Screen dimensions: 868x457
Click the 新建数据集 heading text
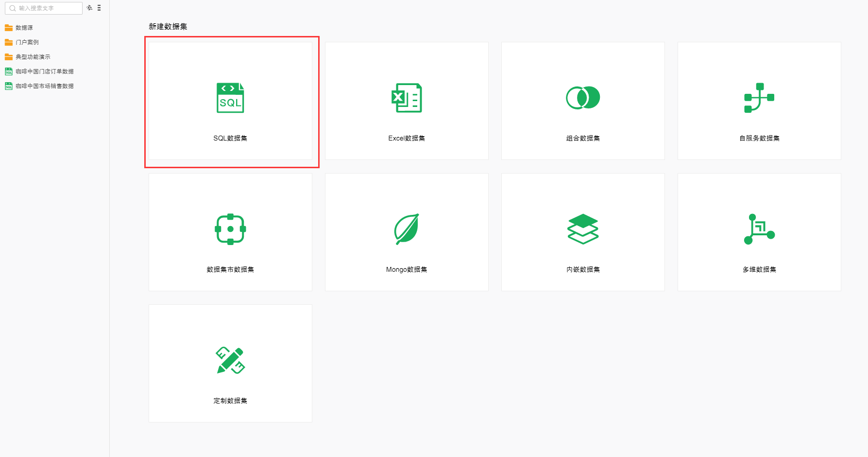pyautogui.click(x=168, y=27)
